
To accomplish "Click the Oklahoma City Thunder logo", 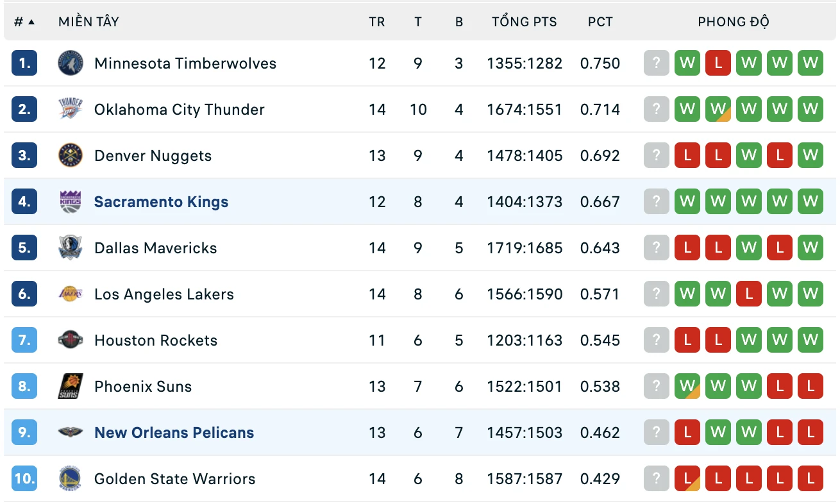I will pos(71,110).
